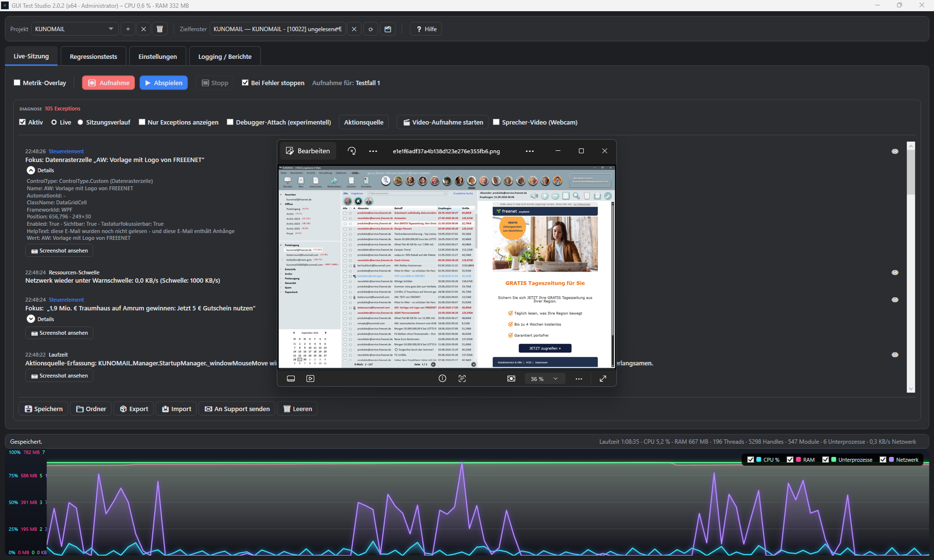Toggle eye icon for the Ressourcen-Schwelle entry
This screenshot has height=560, width=934.
[x=895, y=272]
